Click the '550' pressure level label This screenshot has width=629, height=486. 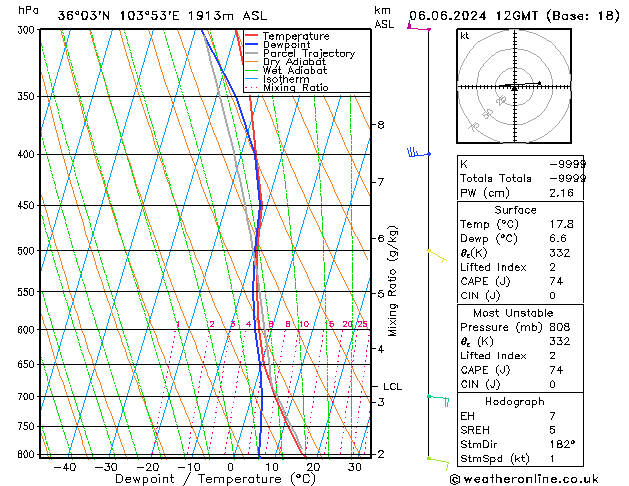point(28,292)
